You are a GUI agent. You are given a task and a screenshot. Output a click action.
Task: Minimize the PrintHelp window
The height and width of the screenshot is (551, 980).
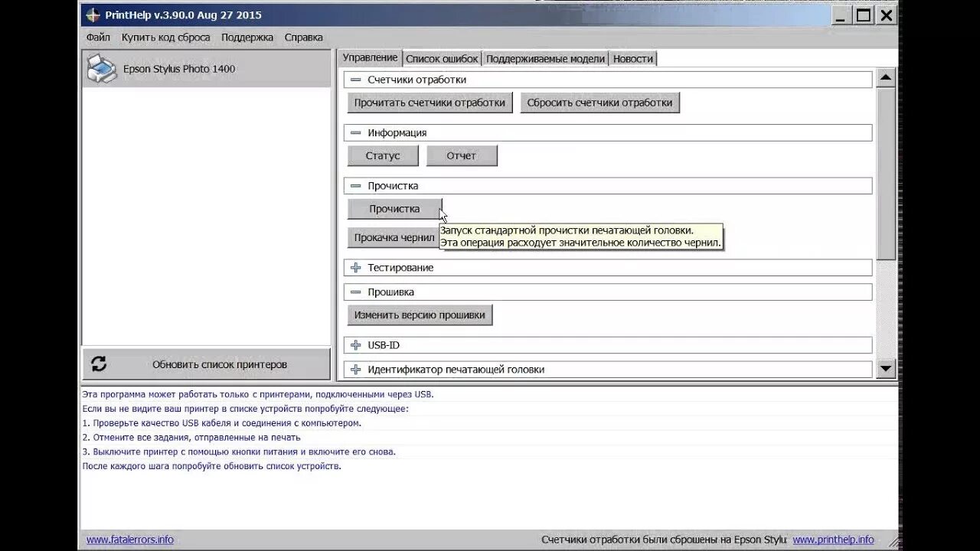(842, 15)
